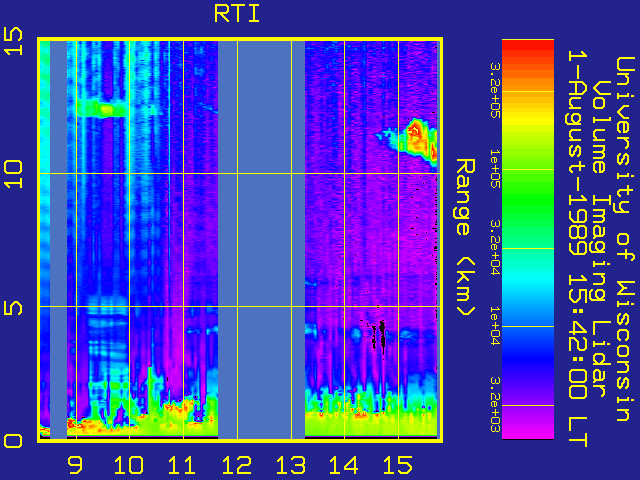Click the 3.2e+03 colorbar label
Image resolution: width=640 pixels, height=480 pixels.
[x=495, y=404]
